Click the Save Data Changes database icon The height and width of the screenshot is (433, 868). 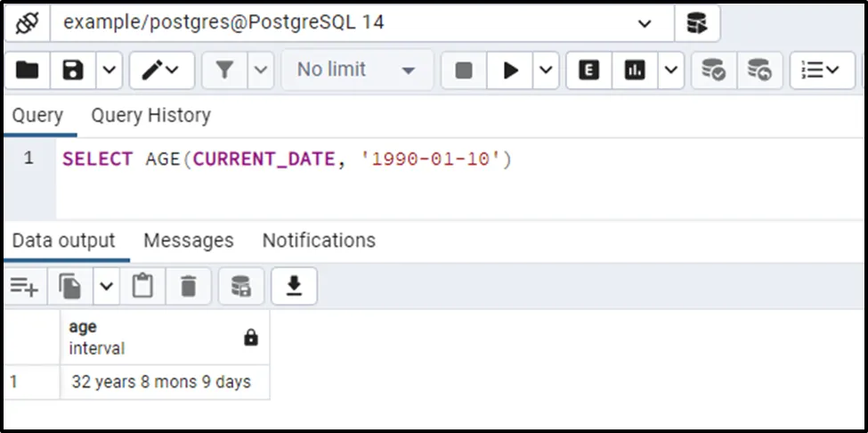[240, 286]
